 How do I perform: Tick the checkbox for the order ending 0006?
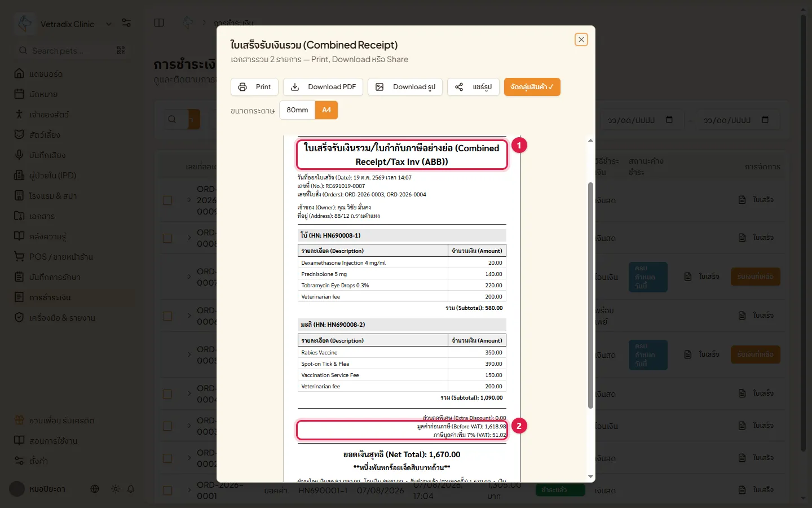coord(167,316)
